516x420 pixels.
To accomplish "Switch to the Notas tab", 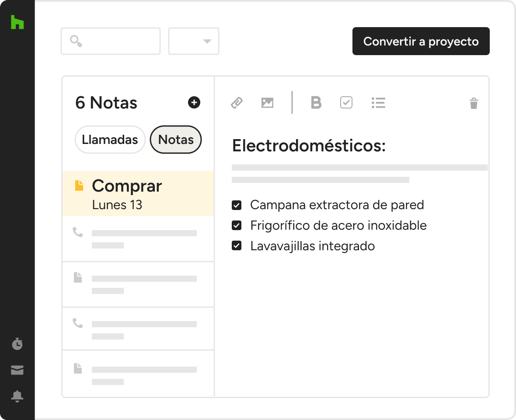I will click(176, 140).
